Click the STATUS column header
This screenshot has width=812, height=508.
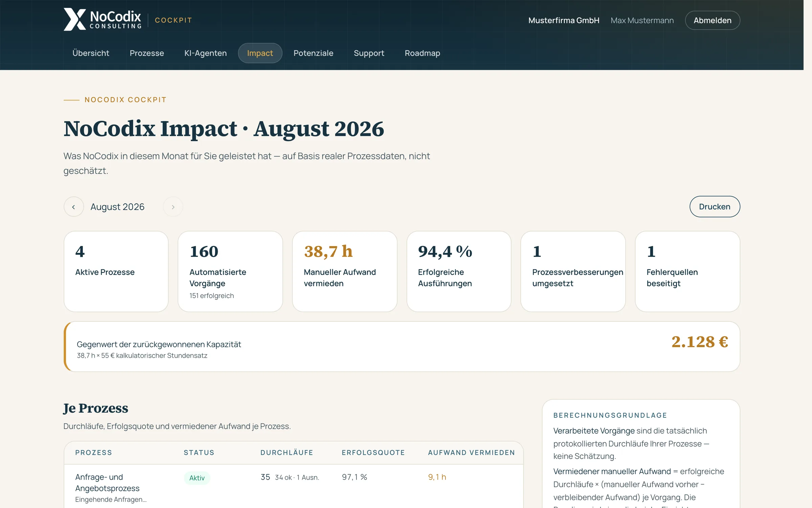tap(199, 453)
